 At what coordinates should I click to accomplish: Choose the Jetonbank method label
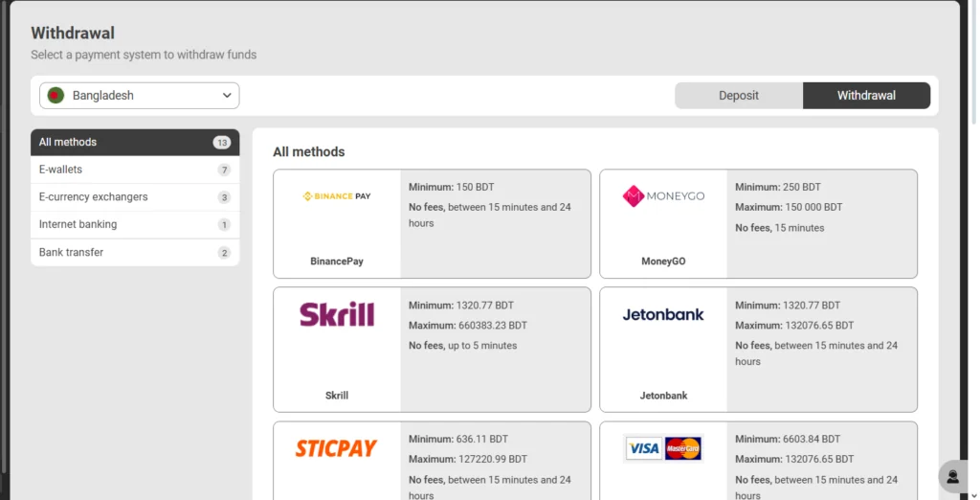tap(663, 396)
